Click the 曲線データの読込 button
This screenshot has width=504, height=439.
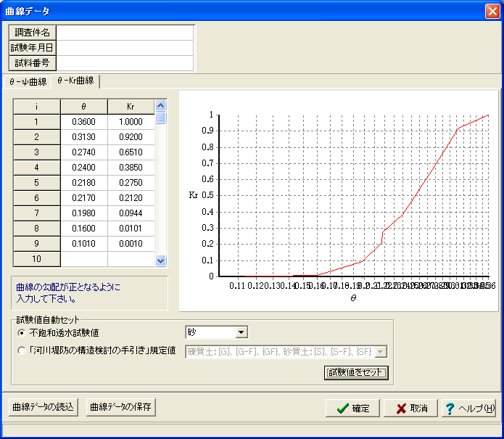44,407
